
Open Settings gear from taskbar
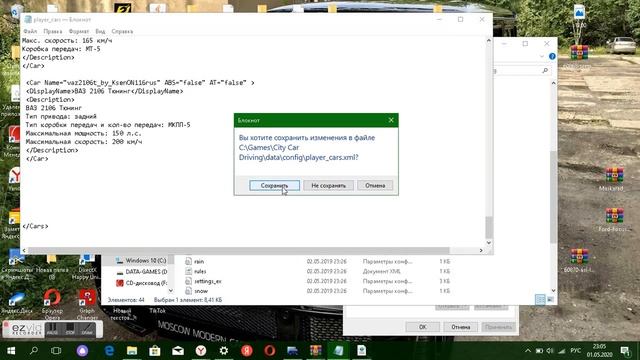pyautogui.click(x=224, y=351)
